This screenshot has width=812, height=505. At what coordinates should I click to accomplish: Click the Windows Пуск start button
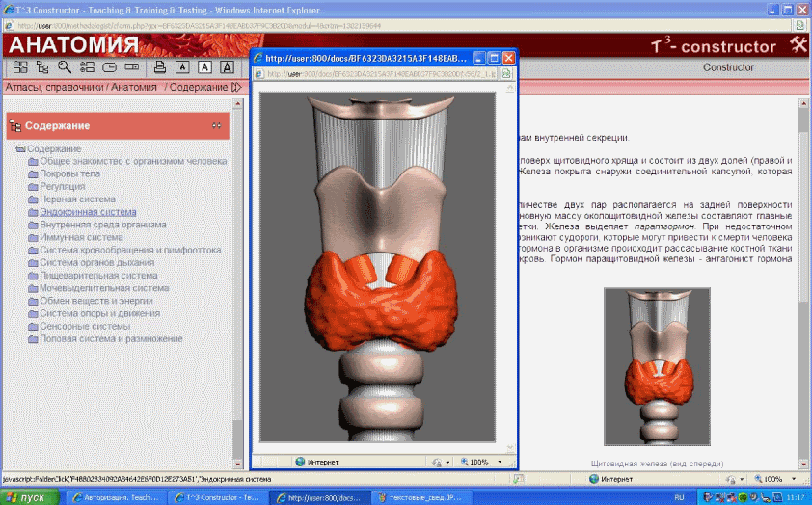[x=29, y=497]
